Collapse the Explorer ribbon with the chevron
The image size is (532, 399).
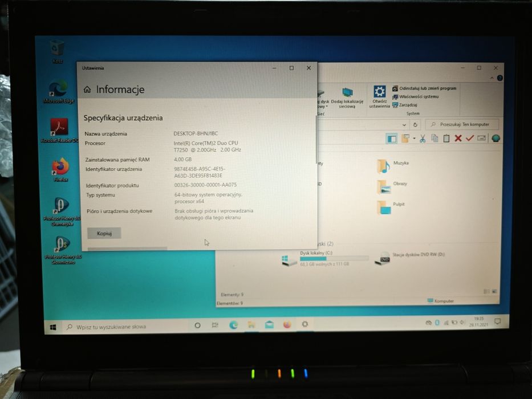(492, 78)
